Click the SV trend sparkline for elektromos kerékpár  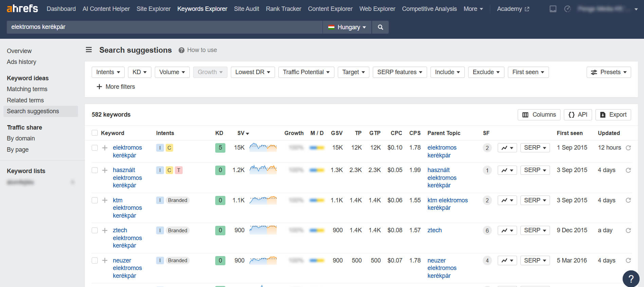[263, 147]
